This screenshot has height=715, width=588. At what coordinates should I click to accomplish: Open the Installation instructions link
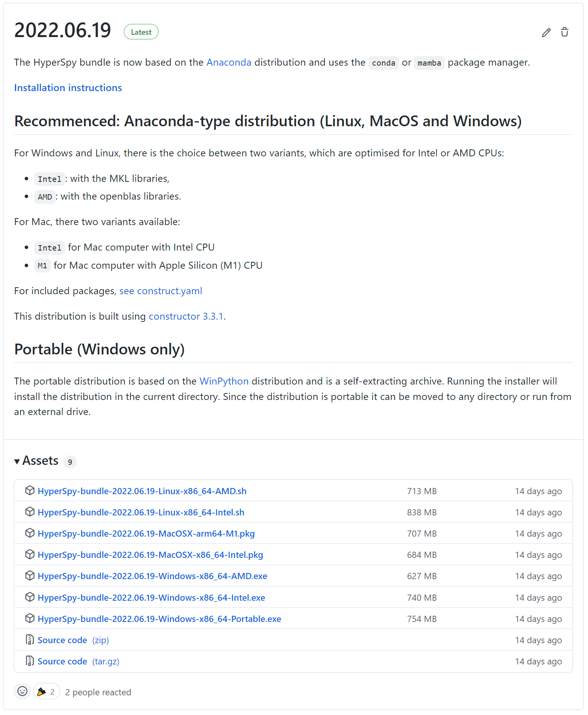pos(68,88)
